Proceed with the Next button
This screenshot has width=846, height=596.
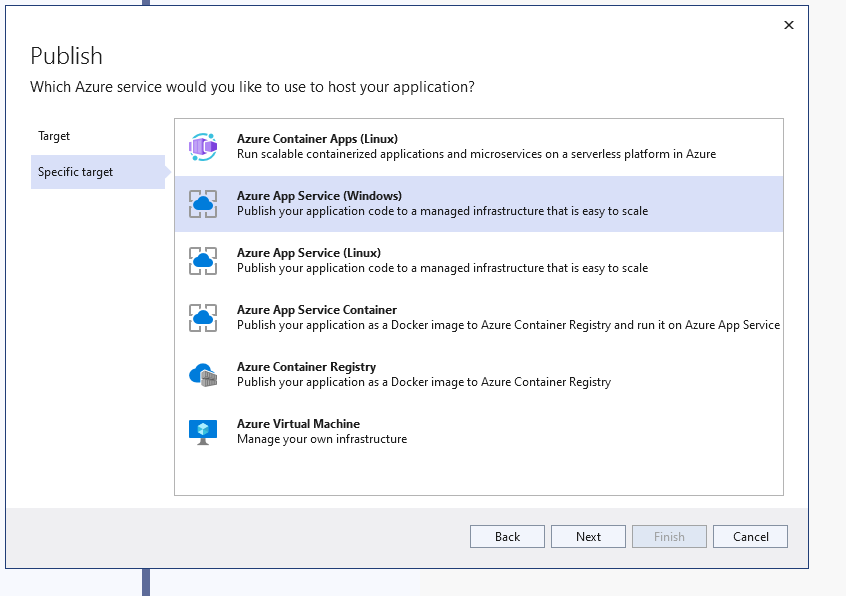coord(588,537)
